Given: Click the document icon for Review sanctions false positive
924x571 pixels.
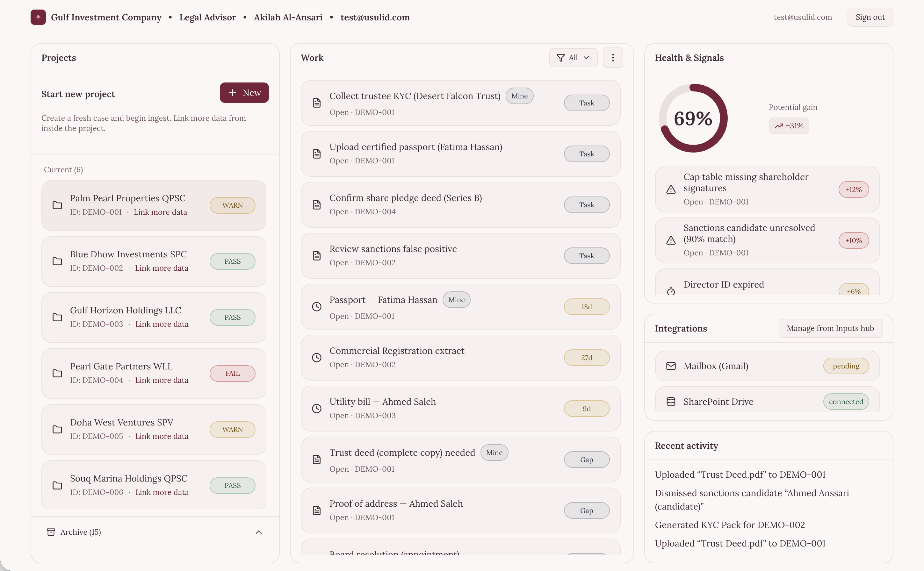Looking at the screenshot, I should click(x=317, y=256).
